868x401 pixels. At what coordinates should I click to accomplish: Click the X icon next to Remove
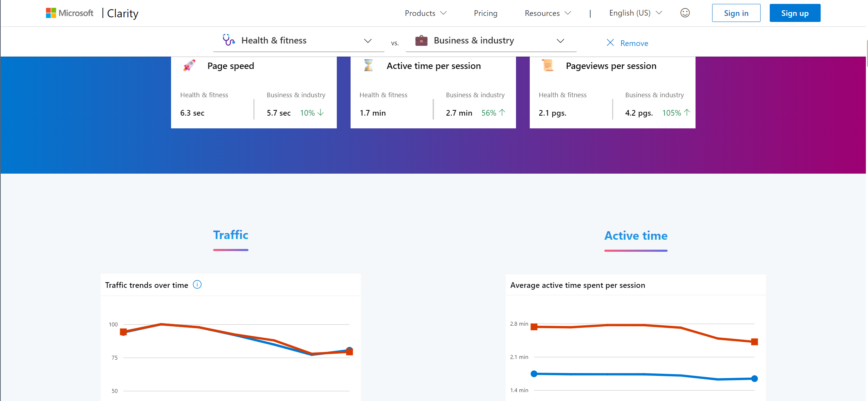[x=610, y=42]
